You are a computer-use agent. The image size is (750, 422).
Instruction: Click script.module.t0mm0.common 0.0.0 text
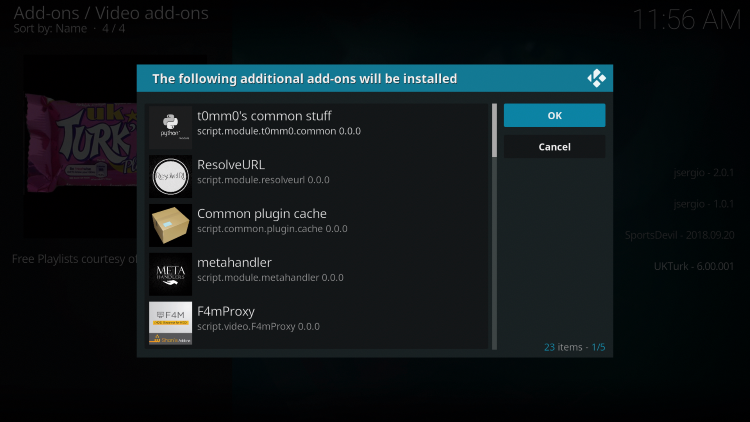(279, 131)
